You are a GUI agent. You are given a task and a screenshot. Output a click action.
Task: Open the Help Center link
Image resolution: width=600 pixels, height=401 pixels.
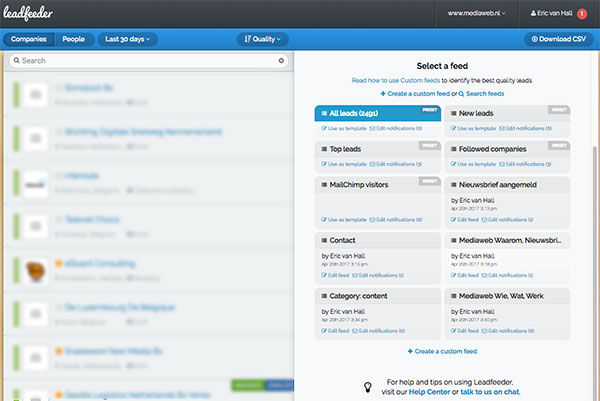pos(429,392)
